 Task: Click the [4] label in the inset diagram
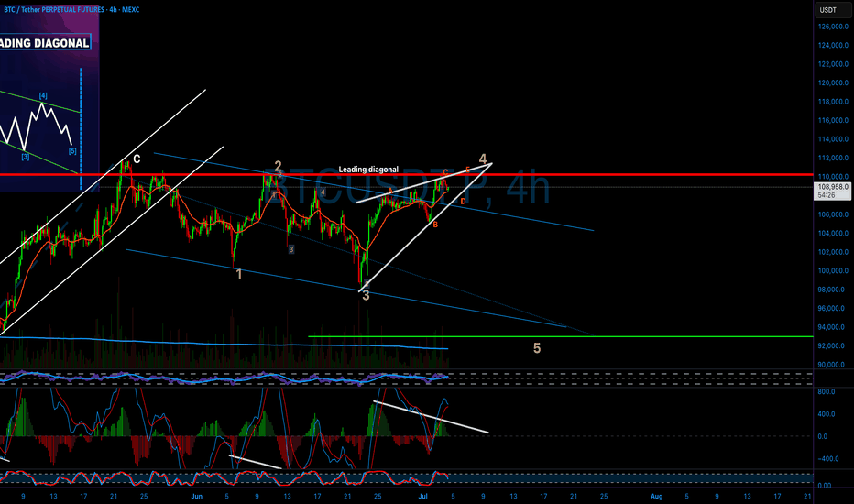point(43,96)
